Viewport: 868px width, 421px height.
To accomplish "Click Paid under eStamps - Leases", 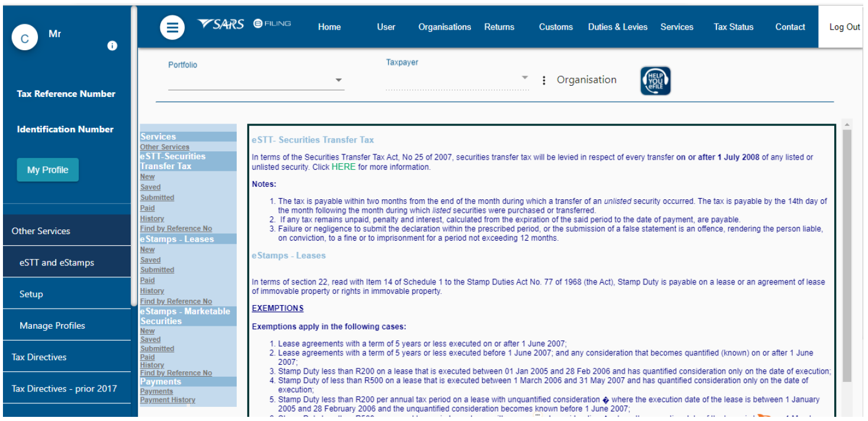I will click(147, 281).
